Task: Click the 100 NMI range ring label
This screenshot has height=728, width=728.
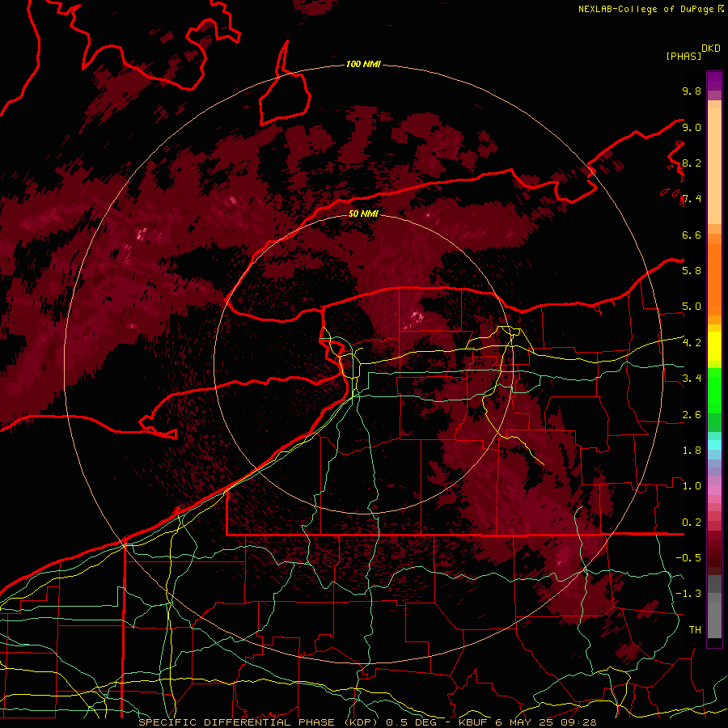Action: coord(363,64)
